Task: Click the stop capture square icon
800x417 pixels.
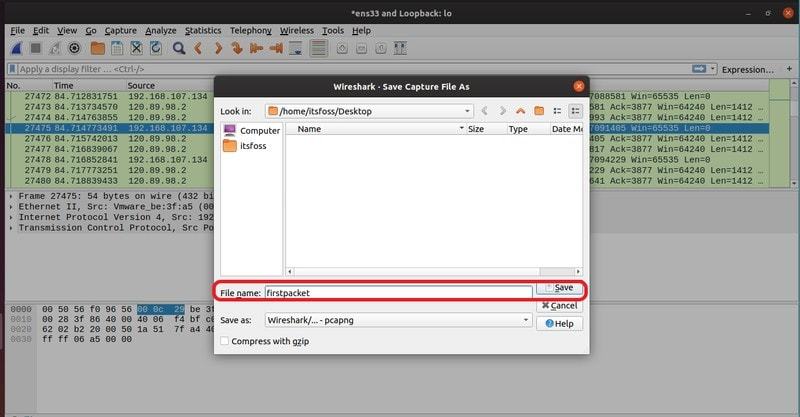Action: pyautogui.click(x=36, y=48)
